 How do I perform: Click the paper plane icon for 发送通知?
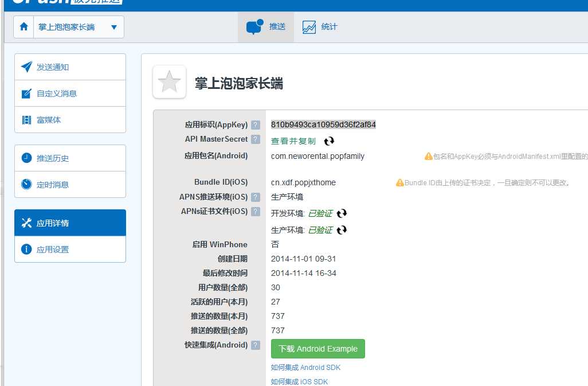[26, 67]
